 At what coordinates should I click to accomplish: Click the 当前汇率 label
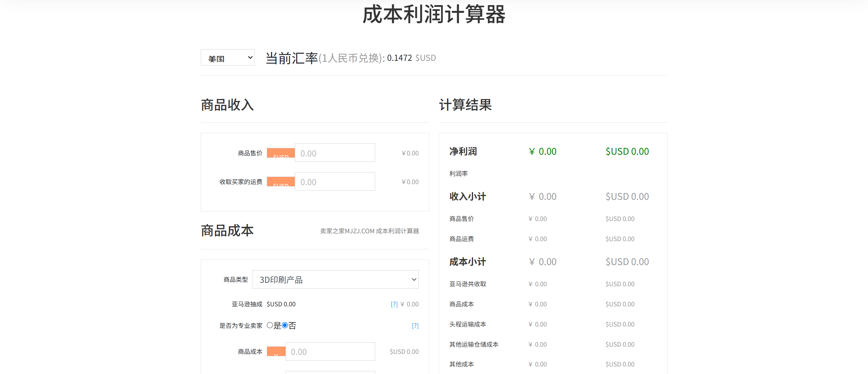(292, 58)
